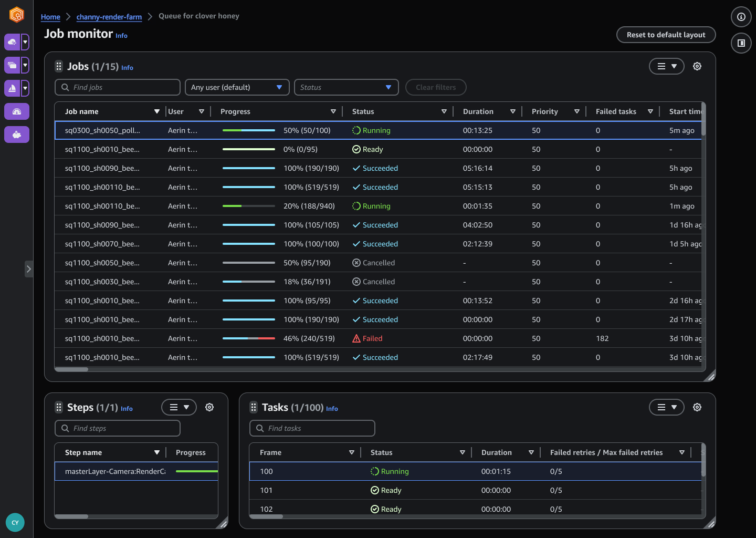Click the Jobs table horizontal scrollbar

coord(71,369)
